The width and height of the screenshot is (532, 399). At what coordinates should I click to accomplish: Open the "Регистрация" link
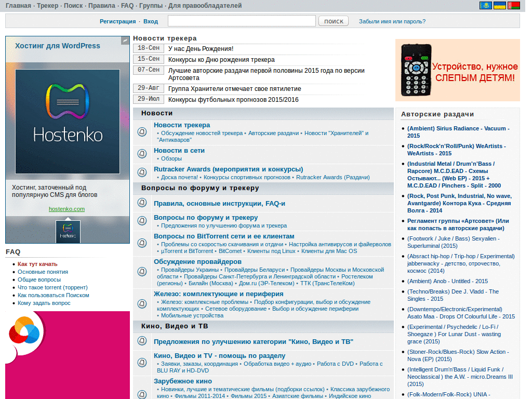(117, 21)
